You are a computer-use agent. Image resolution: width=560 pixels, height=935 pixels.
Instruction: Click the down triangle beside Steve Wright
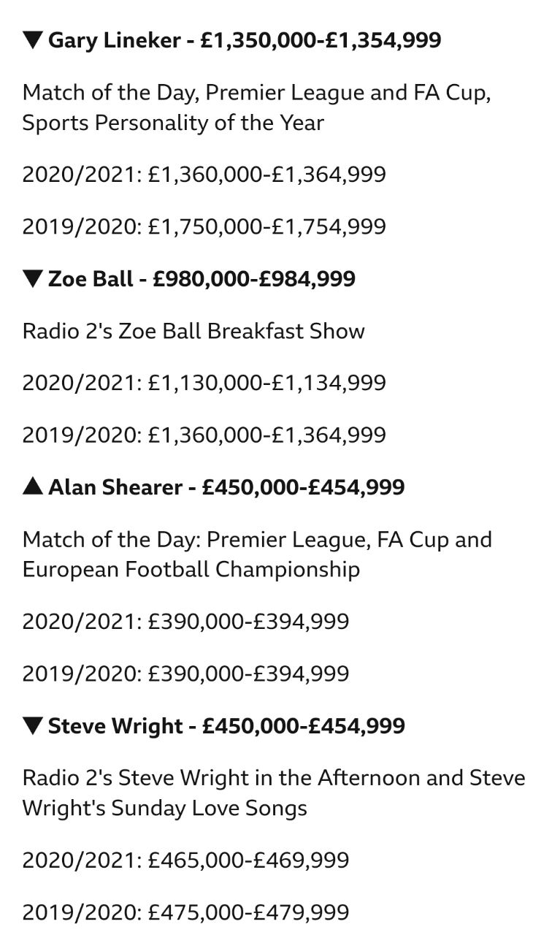pos(33,725)
